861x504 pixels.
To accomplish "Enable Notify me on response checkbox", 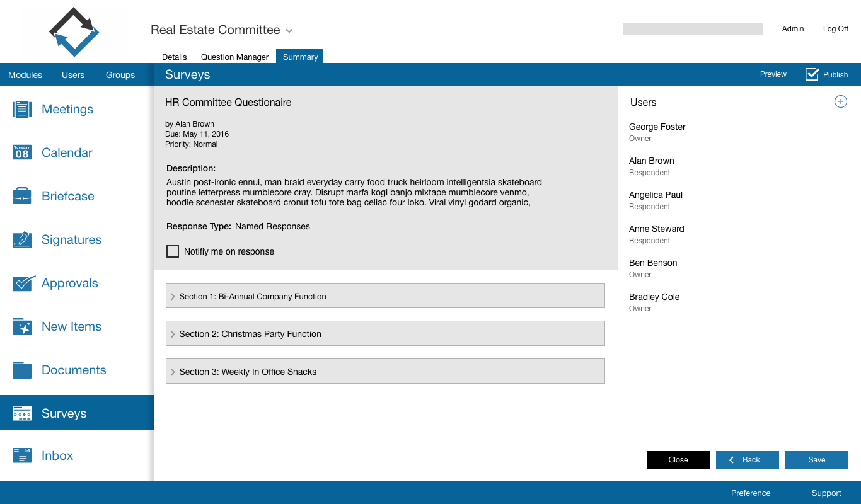I will (173, 251).
